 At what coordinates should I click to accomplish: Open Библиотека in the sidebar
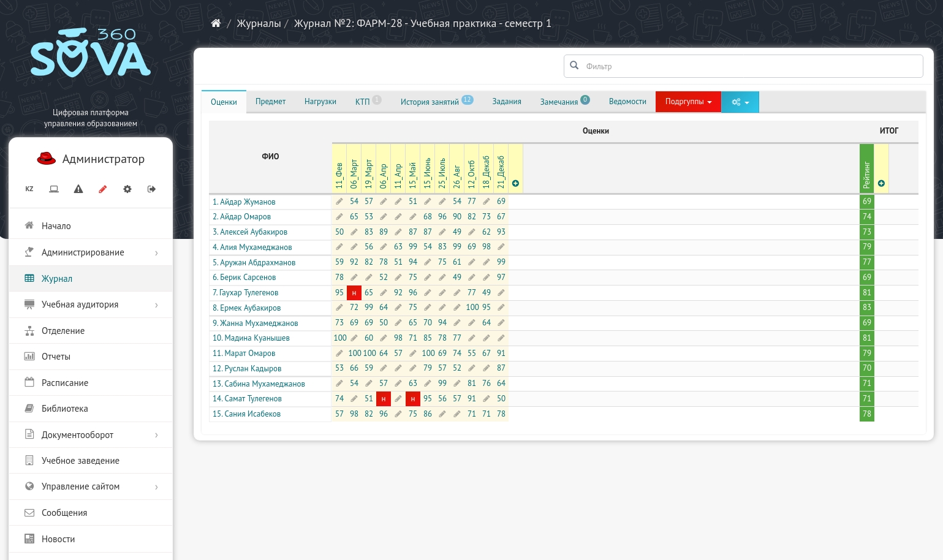pyautogui.click(x=91, y=409)
